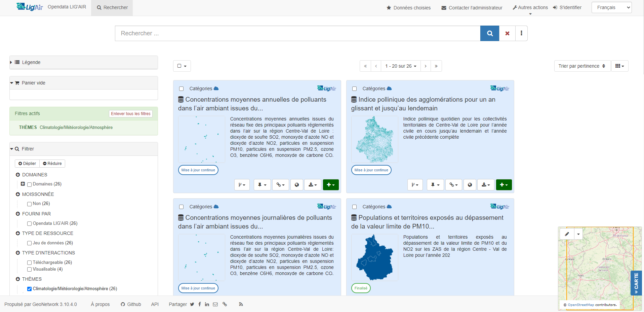Open pin menu on Indice pollinique card
Viewport: 644px width, 312px height.
(435, 185)
